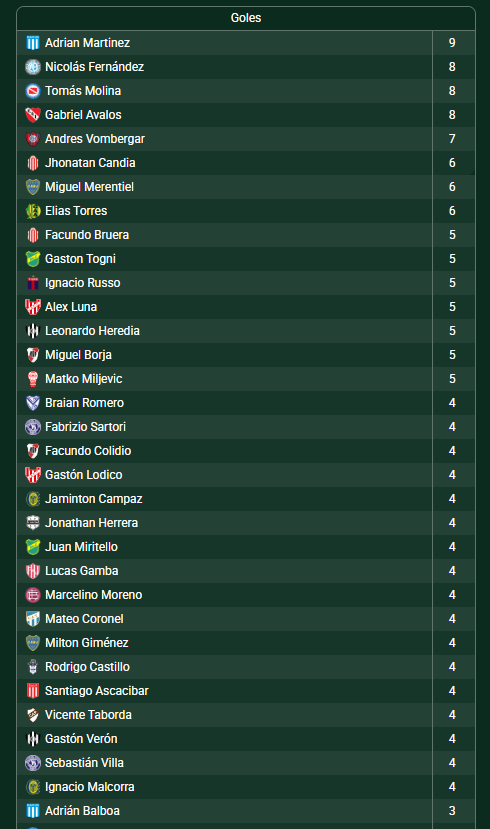Click the Independiente crest next to Gabriel Avalos
This screenshot has width=490, height=829.
(33, 115)
